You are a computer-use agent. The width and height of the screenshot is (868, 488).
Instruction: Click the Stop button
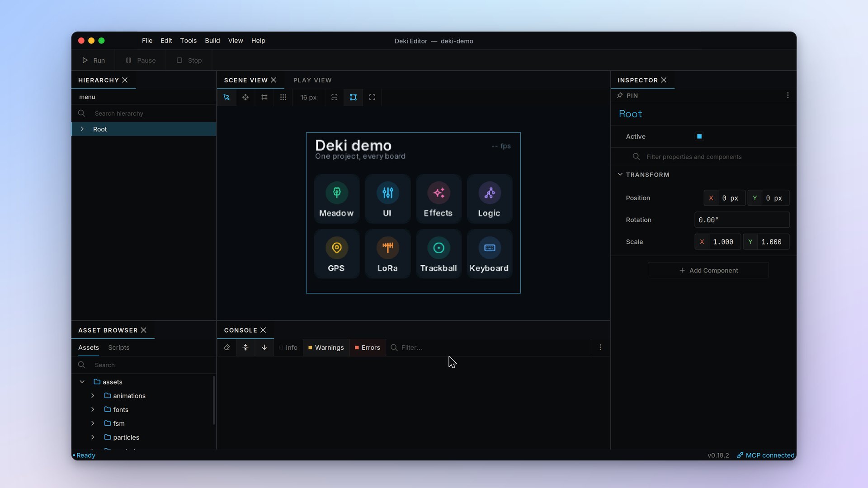pos(189,60)
